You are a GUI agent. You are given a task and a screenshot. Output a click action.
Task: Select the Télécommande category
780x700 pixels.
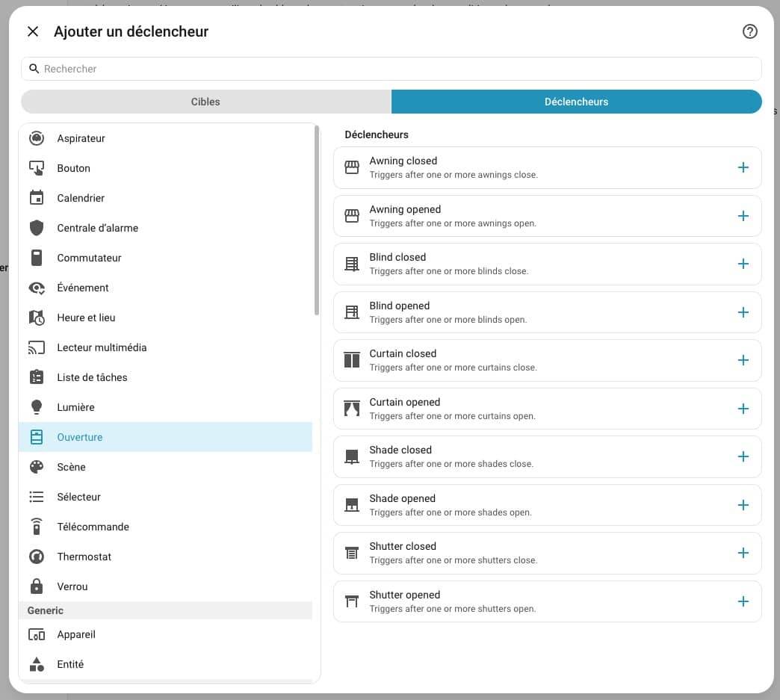click(93, 527)
